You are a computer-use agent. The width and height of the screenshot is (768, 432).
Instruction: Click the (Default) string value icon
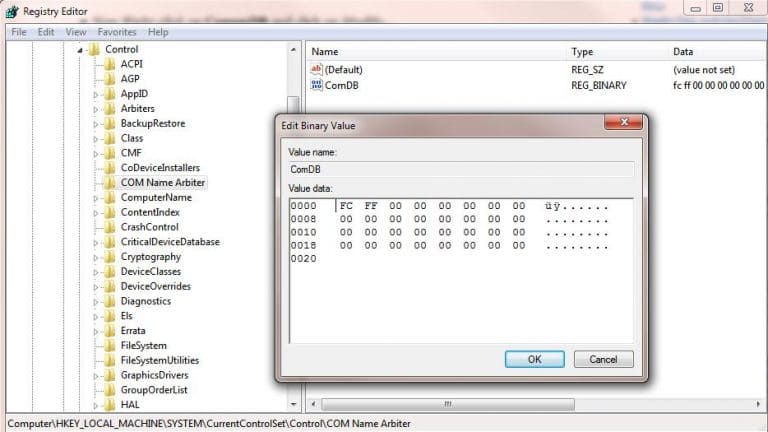click(316, 69)
